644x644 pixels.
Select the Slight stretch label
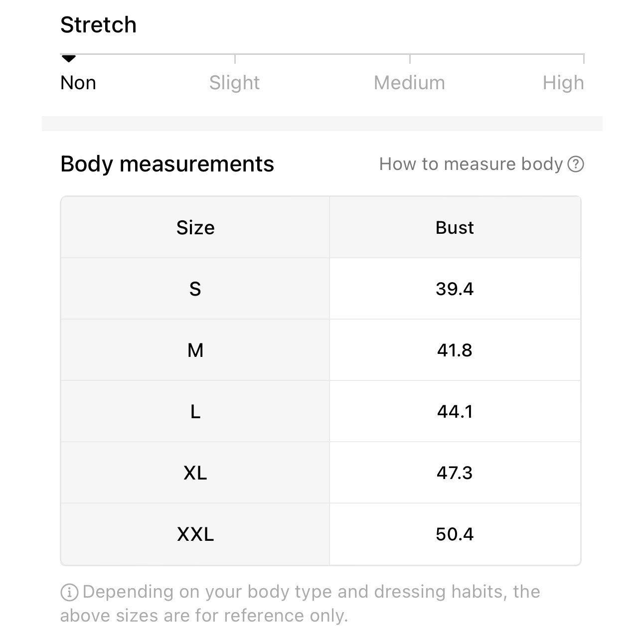pyautogui.click(x=234, y=83)
